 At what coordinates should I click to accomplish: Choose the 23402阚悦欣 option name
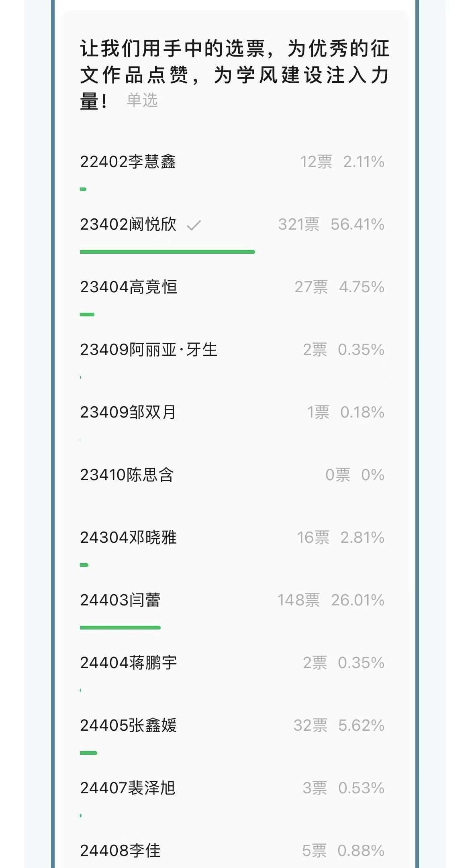click(128, 224)
